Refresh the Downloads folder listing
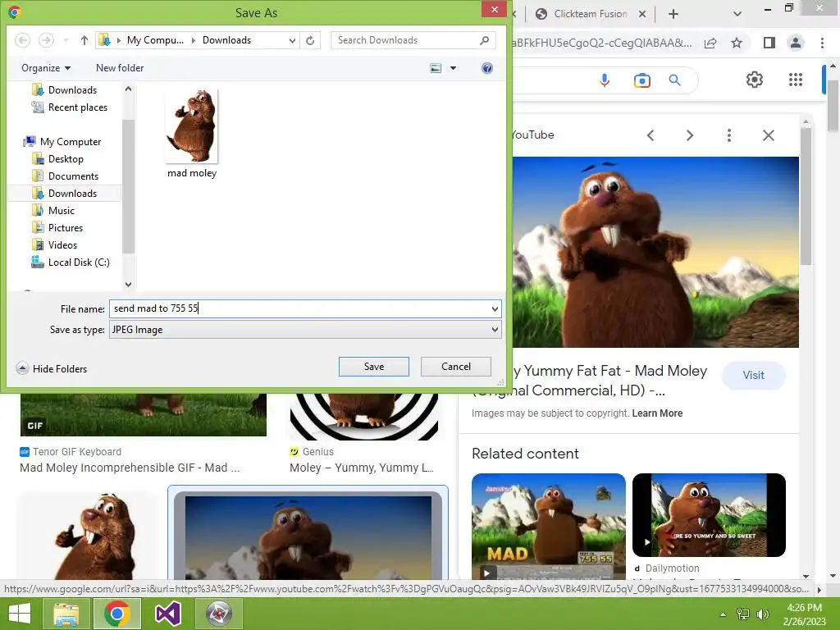Screen dimensions: 840x630 [x=310, y=40]
